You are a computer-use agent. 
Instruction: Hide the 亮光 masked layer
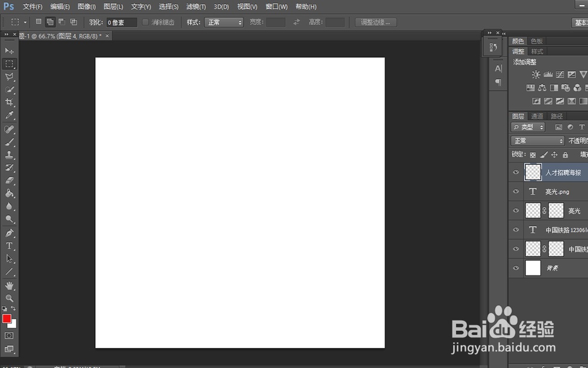pos(516,210)
